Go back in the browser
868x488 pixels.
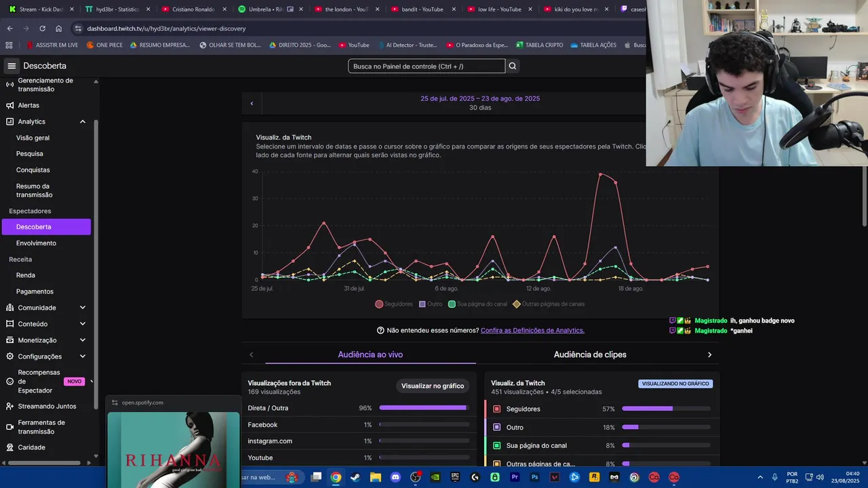point(9,28)
